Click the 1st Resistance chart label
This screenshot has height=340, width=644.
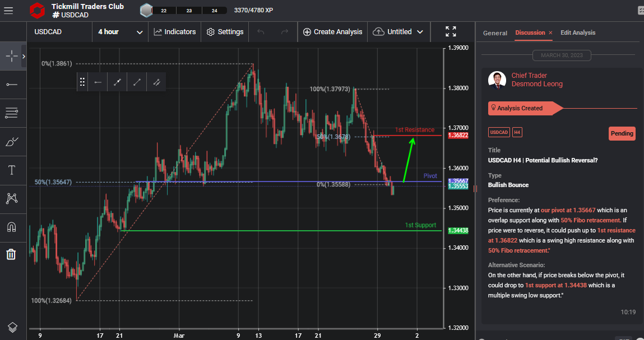[414, 130]
